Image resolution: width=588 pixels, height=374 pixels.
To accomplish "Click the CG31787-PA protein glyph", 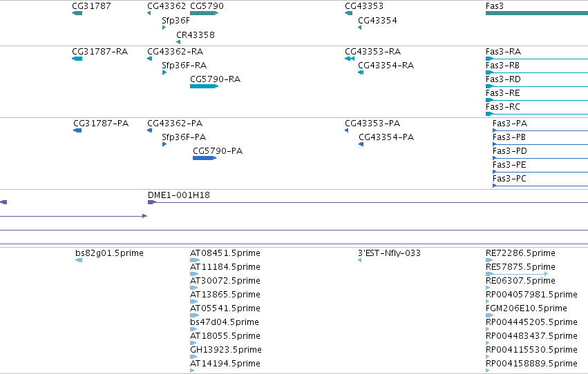I will pyautogui.click(x=77, y=130).
